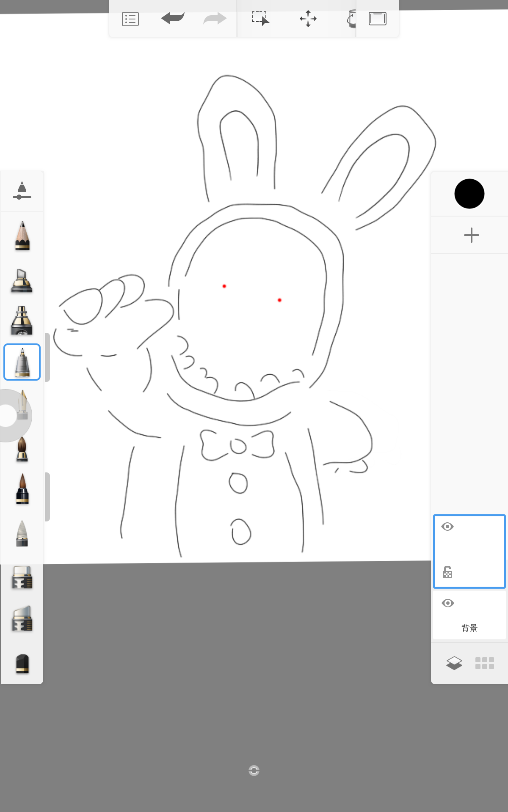
Task: Open the black color swatch picker
Action: 469,194
